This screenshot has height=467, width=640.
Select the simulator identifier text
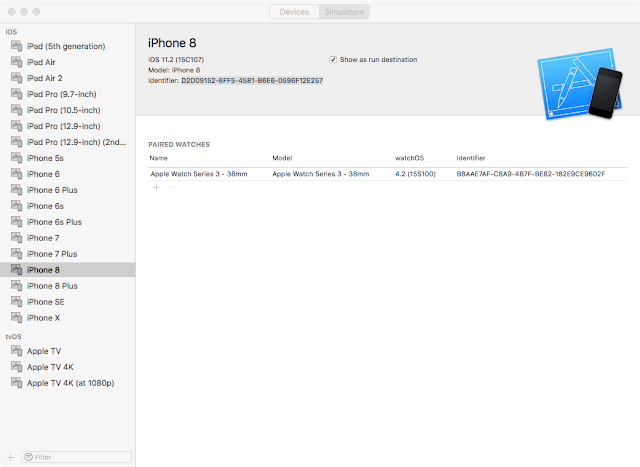click(x=252, y=80)
